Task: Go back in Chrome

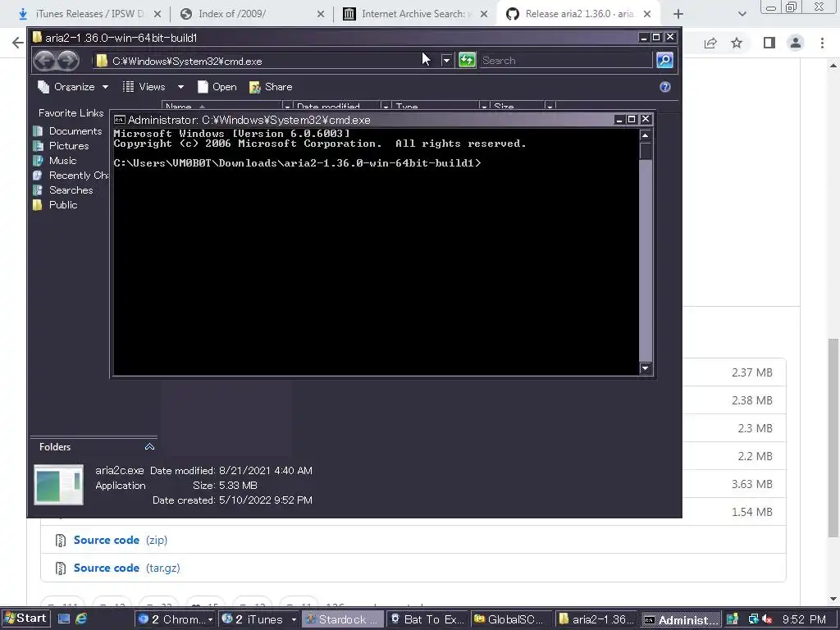Action: [x=17, y=43]
